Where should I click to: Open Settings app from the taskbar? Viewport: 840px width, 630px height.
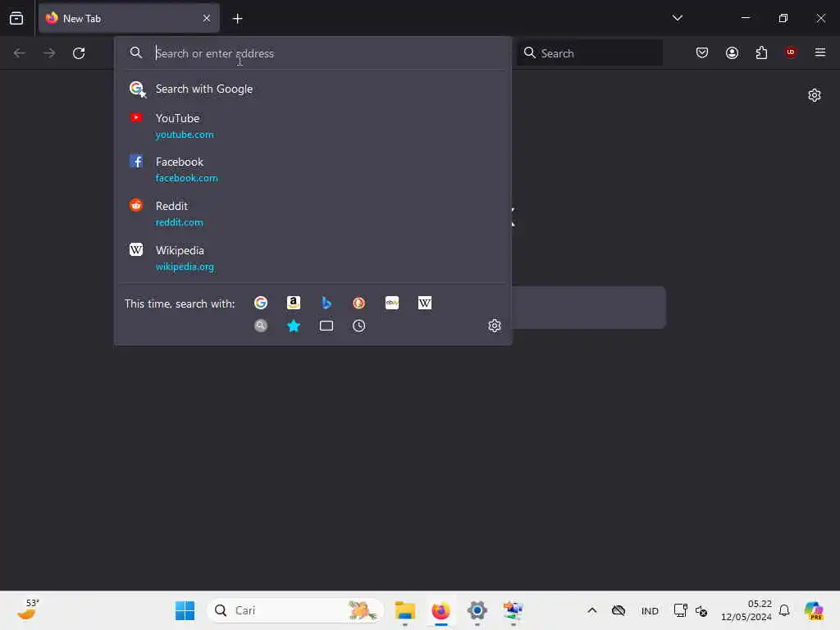click(477, 610)
